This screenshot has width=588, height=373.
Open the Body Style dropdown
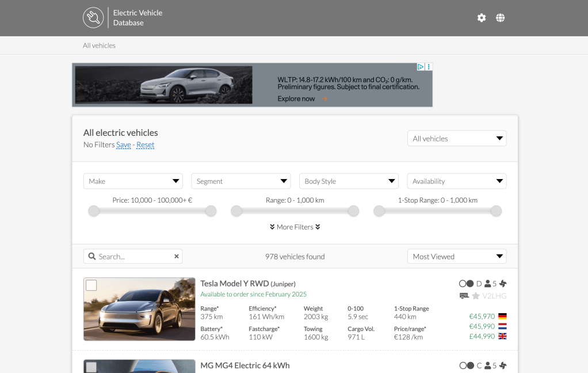[x=349, y=181]
